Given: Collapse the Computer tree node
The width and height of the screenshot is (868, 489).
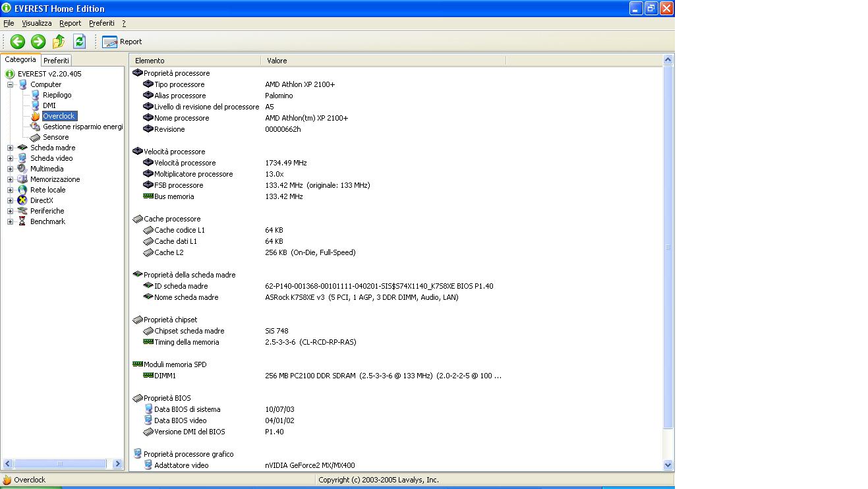Looking at the screenshot, I should point(10,84).
